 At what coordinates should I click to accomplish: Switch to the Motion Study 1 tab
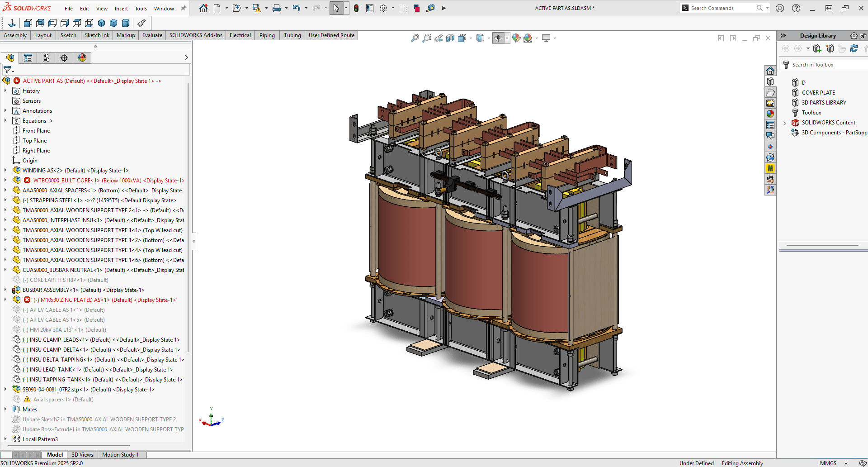[x=120, y=454]
